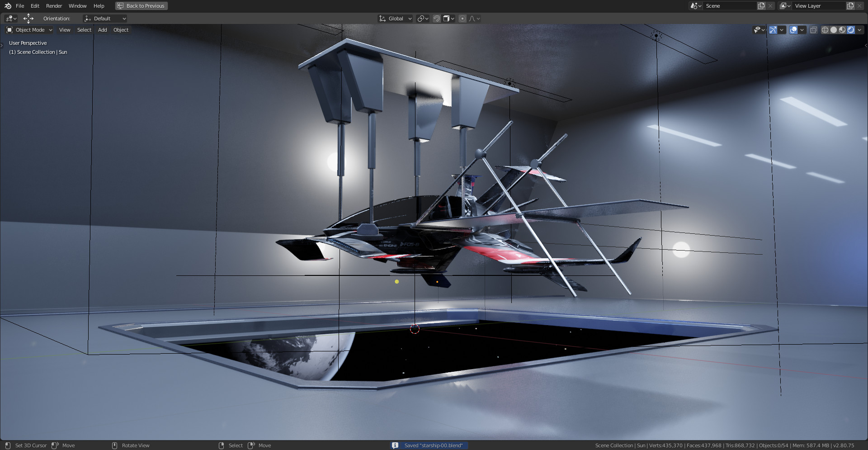Expand the right sidebar via edge arrow

tap(866, 45)
